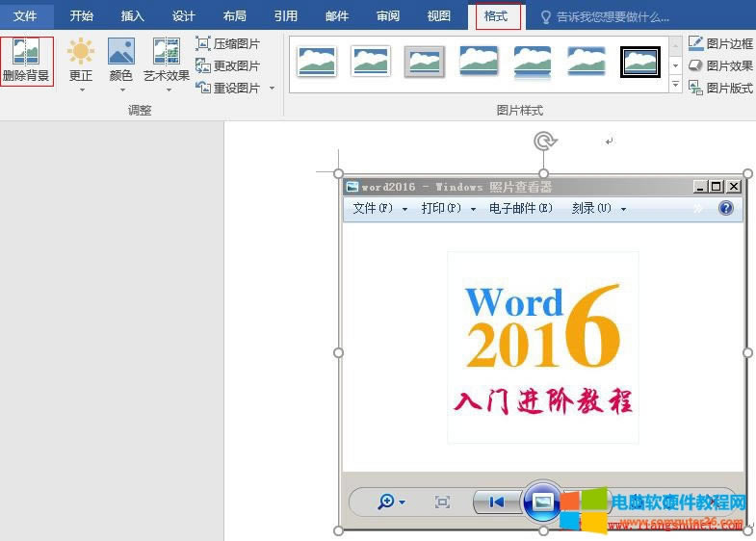Click Compress Pictures (压缩图片)
Viewport: 756px width, 541px height.
[228, 44]
